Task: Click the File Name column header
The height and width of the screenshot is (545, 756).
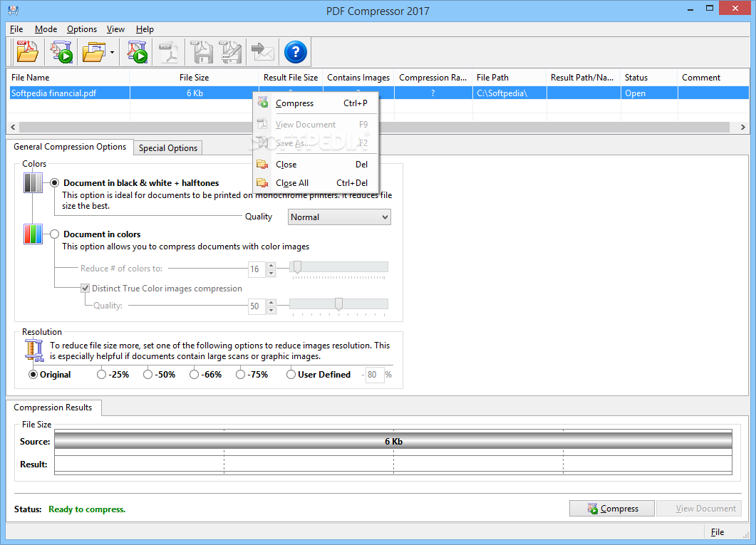Action: click(68, 78)
